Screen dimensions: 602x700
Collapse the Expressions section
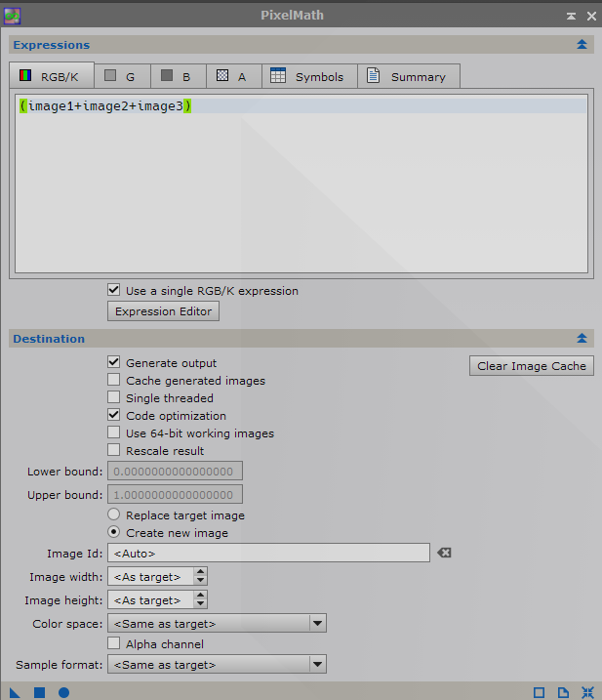point(582,45)
